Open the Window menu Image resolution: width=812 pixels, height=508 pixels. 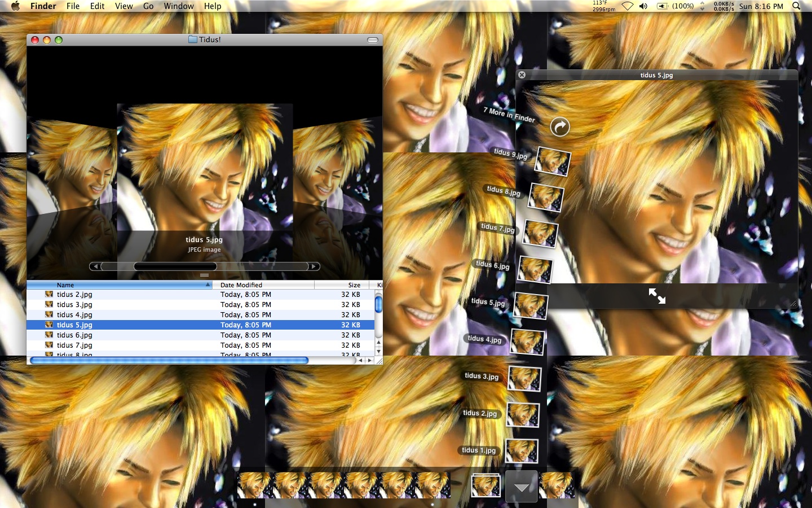pos(179,6)
